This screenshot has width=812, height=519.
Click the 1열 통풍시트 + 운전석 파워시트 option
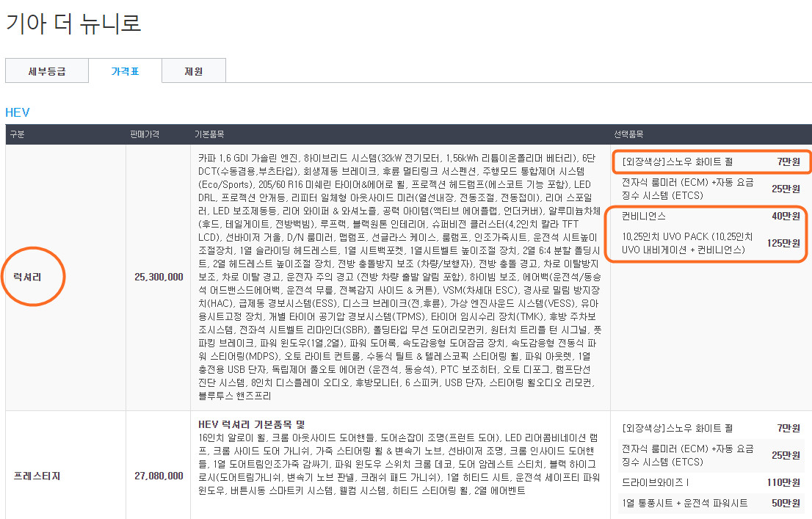tap(684, 503)
